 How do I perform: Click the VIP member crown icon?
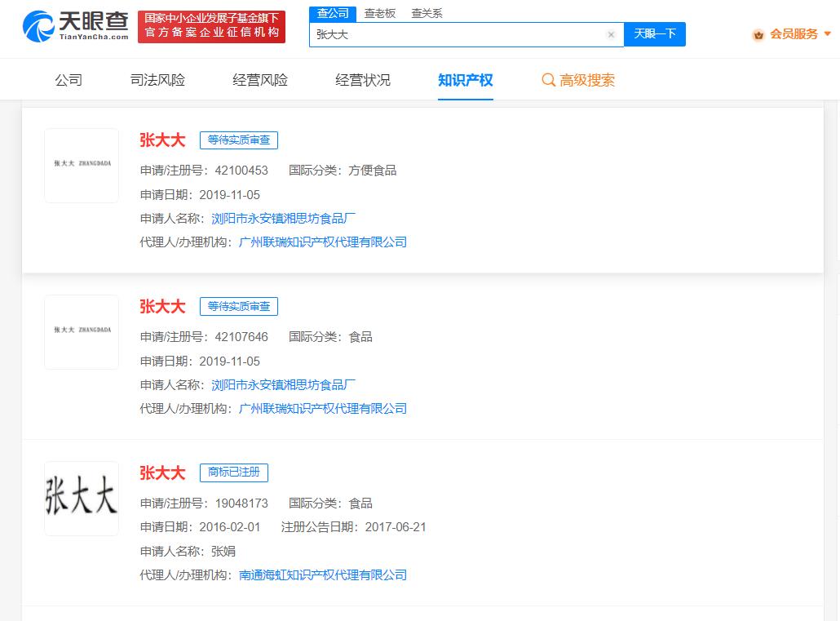coord(758,34)
